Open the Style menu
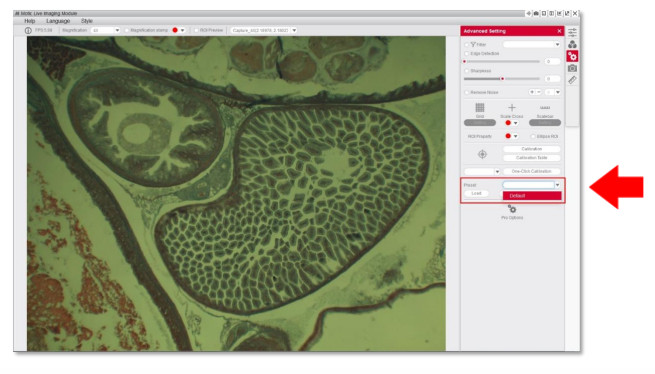Image resolution: width=655 pixels, height=374 pixels. (x=87, y=21)
